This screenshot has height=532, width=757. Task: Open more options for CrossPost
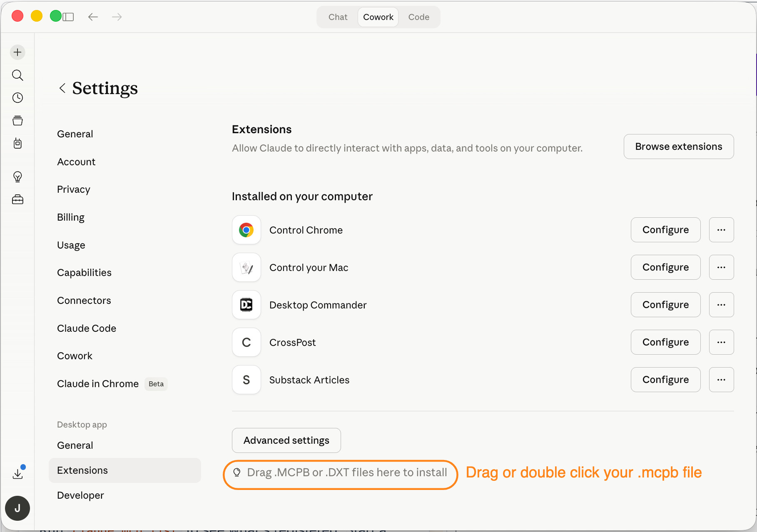pyautogui.click(x=722, y=342)
